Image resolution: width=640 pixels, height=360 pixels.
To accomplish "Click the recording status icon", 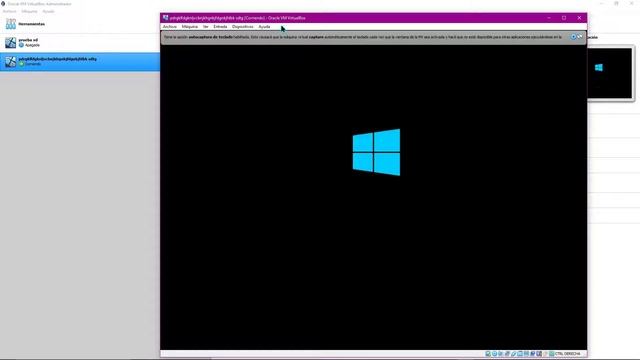I will click(x=533, y=353).
